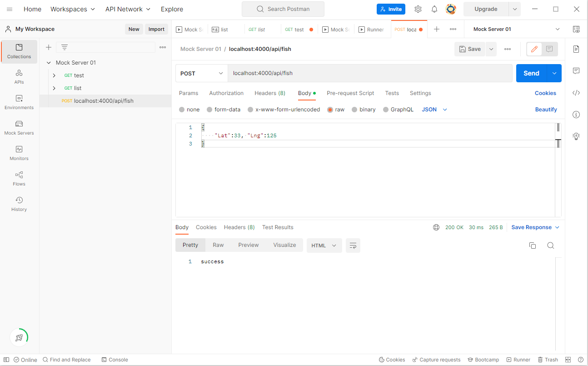Switch to Pre-request Script tab
Image resolution: width=588 pixels, height=366 pixels.
click(350, 93)
